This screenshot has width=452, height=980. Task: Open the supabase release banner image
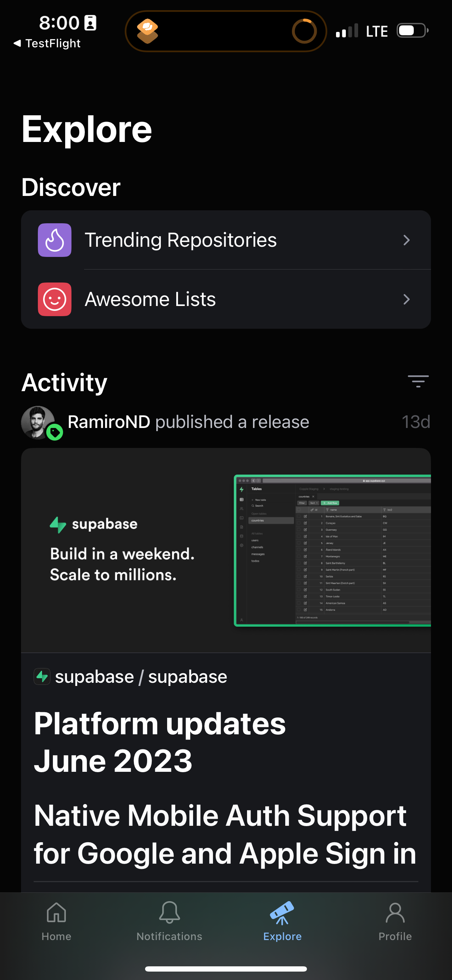226,550
